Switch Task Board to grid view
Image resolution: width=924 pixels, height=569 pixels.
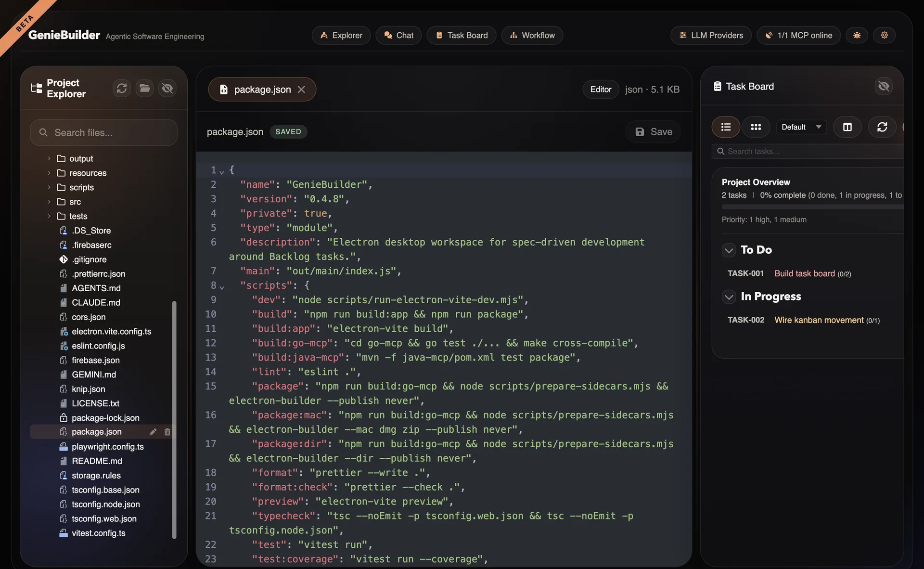click(756, 127)
